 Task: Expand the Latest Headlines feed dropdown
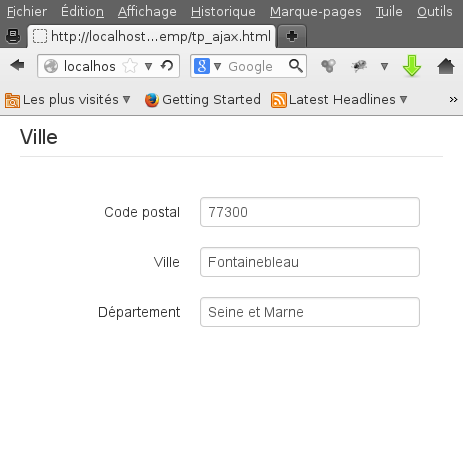point(404,99)
